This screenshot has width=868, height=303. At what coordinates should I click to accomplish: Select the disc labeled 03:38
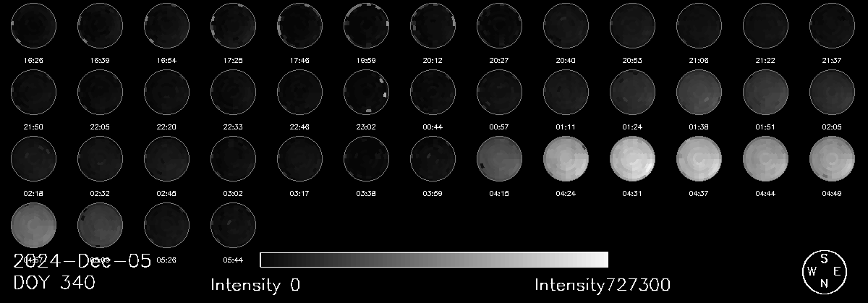pyautogui.click(x=366, y=158)
